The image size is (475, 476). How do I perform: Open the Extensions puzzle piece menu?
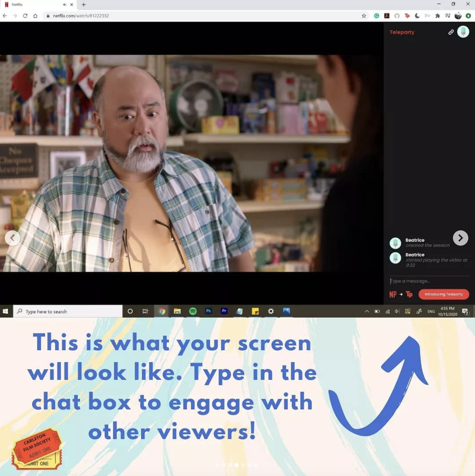click(x=438, y=16)
